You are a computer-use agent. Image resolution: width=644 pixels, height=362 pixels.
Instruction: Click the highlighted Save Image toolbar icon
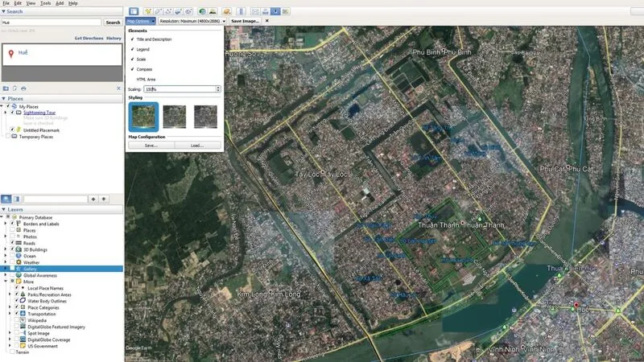click(275, 11)
